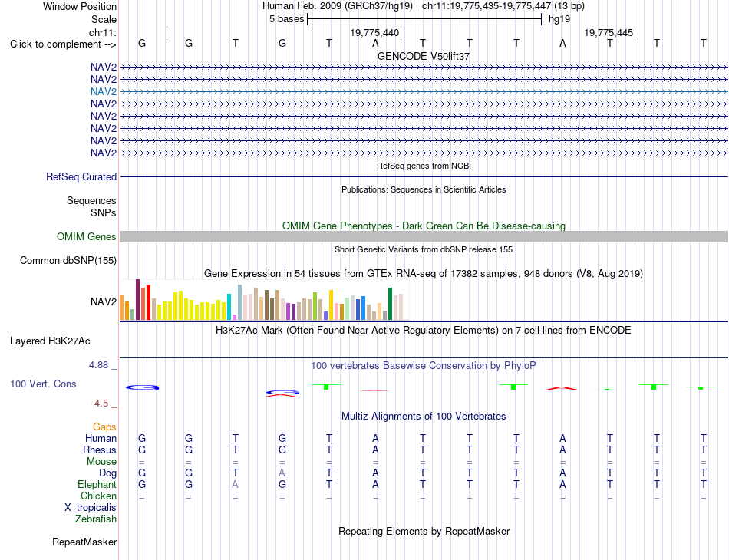Click the Chicken species label
This screenshot has width=729, height=560.
coord(98,496)
